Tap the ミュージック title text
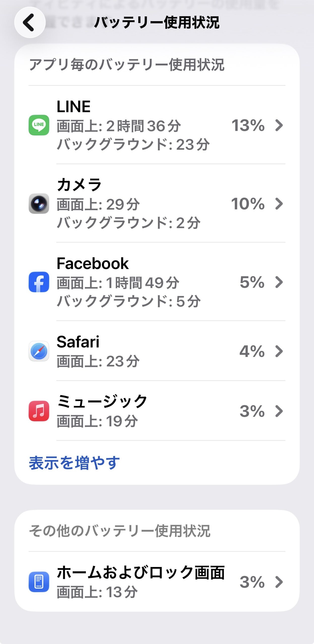The width and height of the screenshot is (314, 644). (x=102, y=401)
